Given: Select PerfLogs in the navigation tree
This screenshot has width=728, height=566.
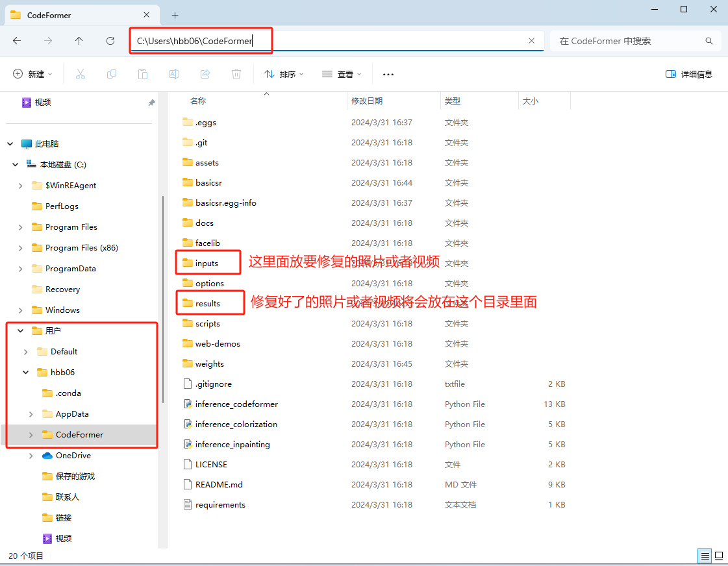Looking at the screenshot, I should 62,206.
